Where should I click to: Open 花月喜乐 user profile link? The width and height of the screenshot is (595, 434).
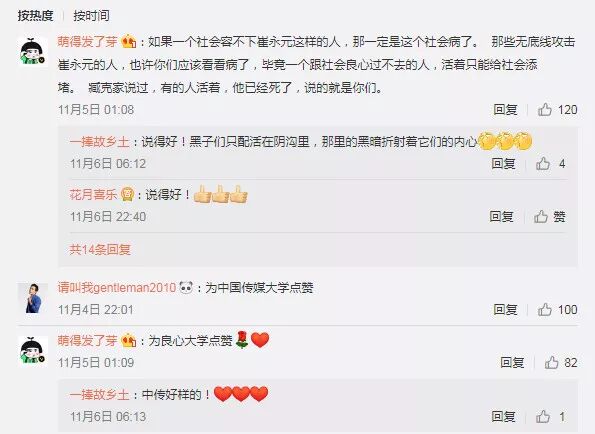coord(93,195)
